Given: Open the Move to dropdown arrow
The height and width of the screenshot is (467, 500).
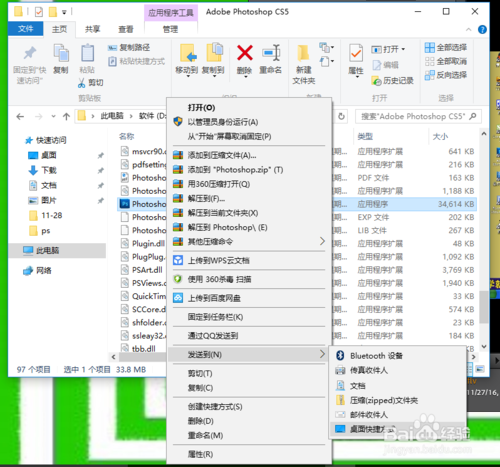Looking at the screenshot, I should [x=188, y=77].
